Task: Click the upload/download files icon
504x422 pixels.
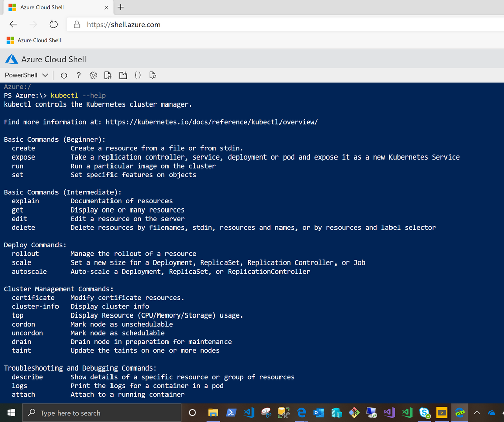Action: (x=108, y=75)
